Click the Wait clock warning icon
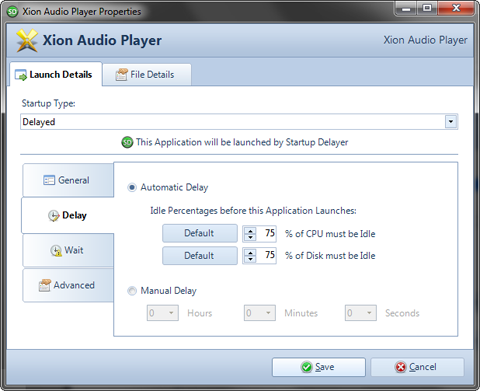Image resolution: width=480 pixels, height=391 pixels. coord(56,251)
